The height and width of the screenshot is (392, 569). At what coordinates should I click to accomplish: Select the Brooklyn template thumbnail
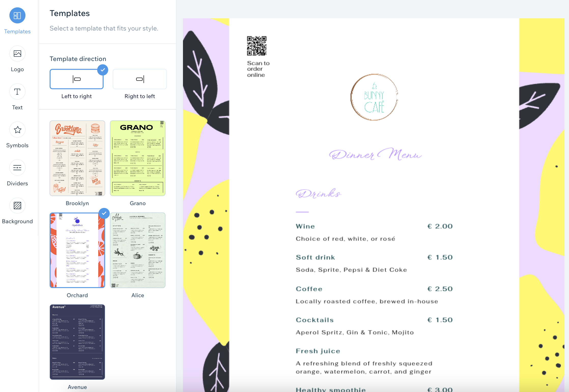click(77, 158)
